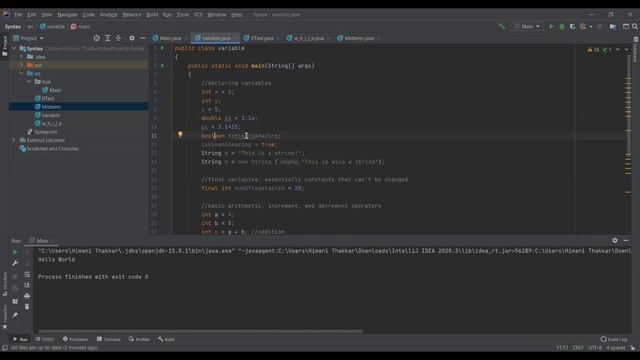The width and height of the screenshot is (640, 360).
Task: Open the Build tool window button
Action: pos(167,339)
